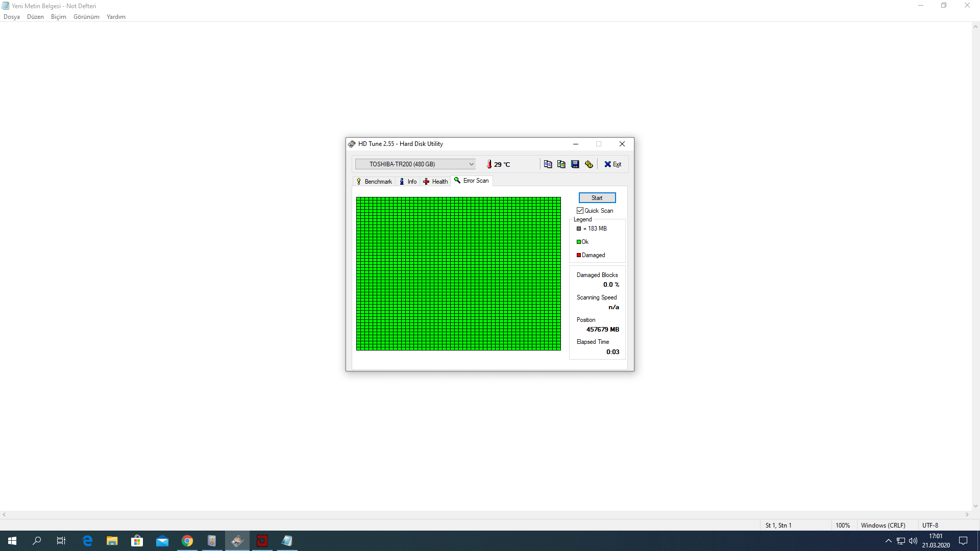This screenshot has height=551, width=980.
Task: Switch to the Health tab
Action: (x=435, y=182)
